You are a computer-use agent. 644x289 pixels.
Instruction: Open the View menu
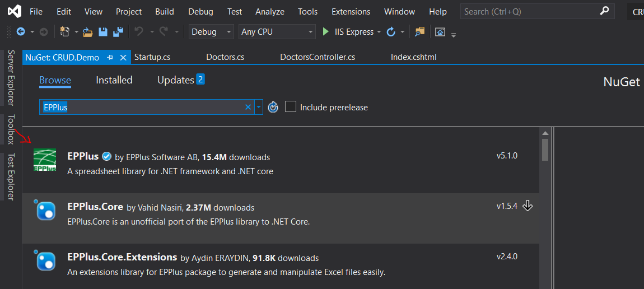coord(93,12)
